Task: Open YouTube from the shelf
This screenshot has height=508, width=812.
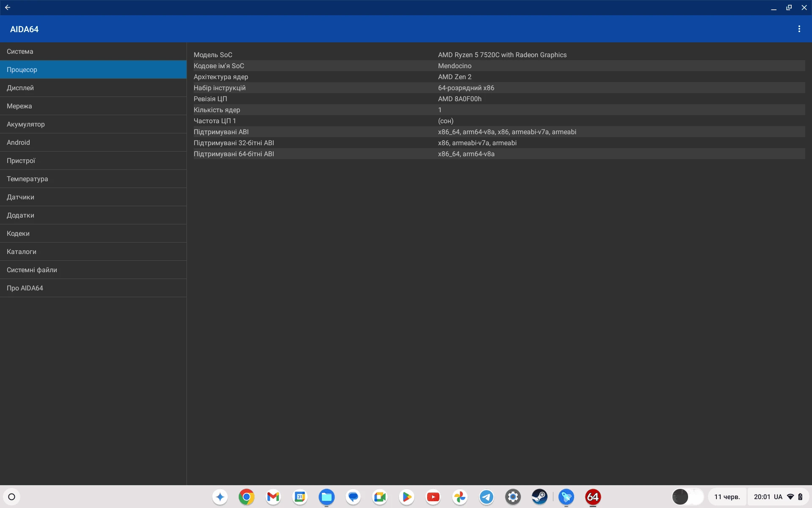Action: (433, 497)
